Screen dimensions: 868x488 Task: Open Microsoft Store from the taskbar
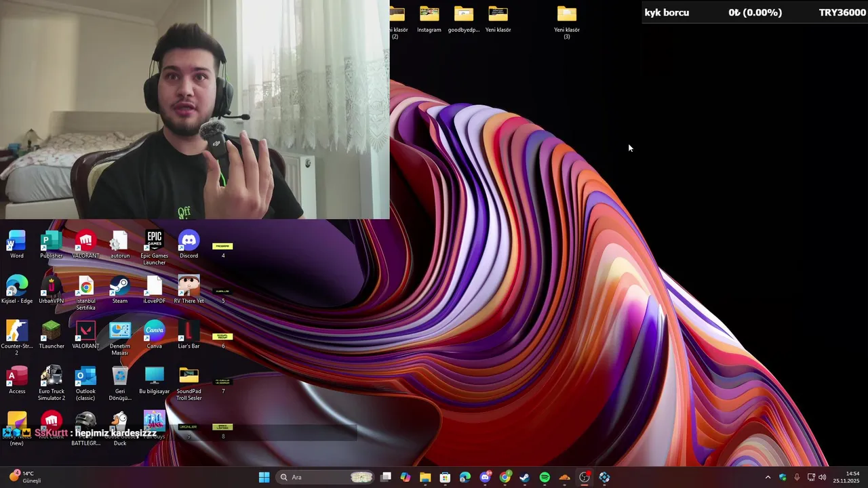445,477
